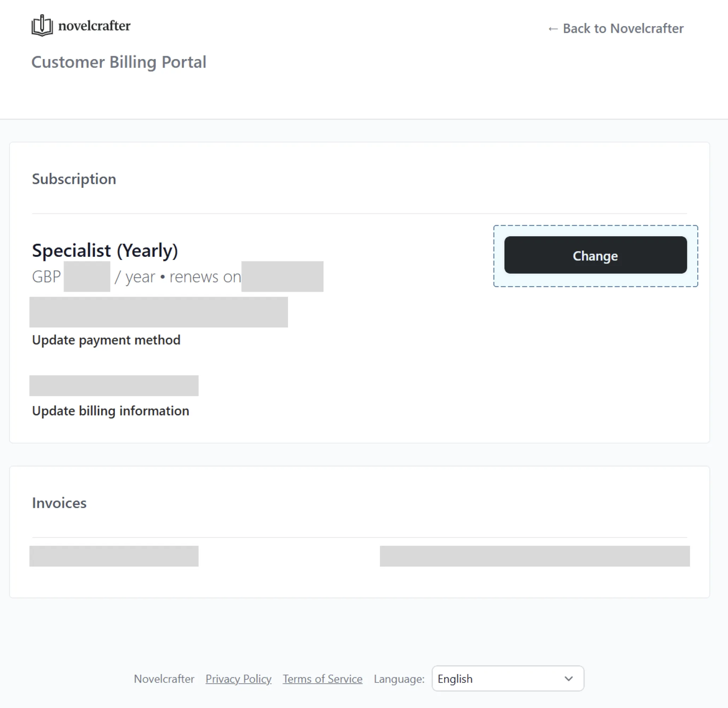The width and height of the screenshot is (728, 708).
Task: Open the Terms of Service page
Action: click(x=322, y=678)
